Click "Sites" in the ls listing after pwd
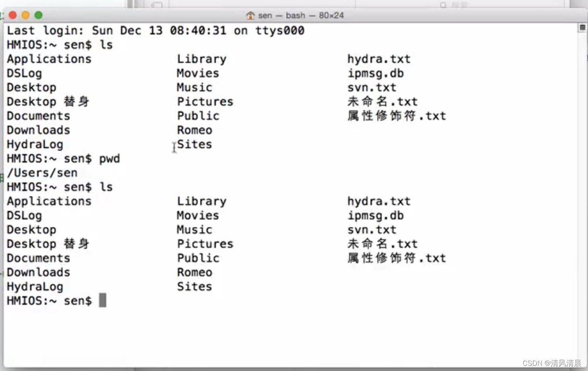The height and width of the screenshot is (371, 588). coord(195,287)
